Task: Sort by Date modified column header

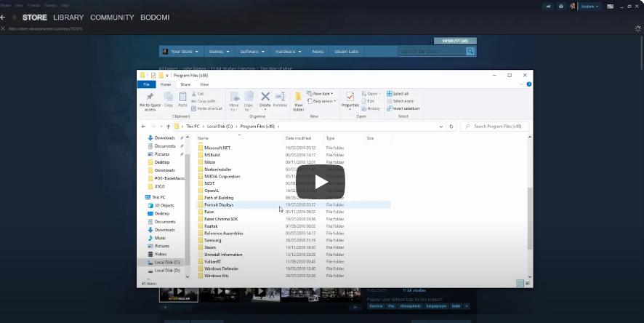Action: 298,138
